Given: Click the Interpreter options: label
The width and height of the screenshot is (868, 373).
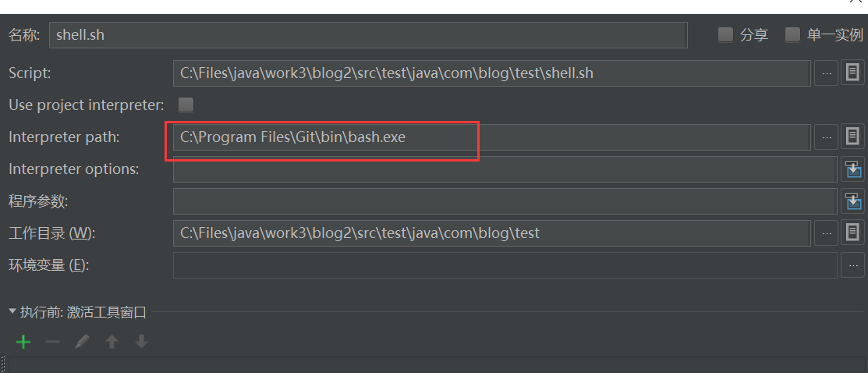Looking at the screenshot, I should 73,169.
